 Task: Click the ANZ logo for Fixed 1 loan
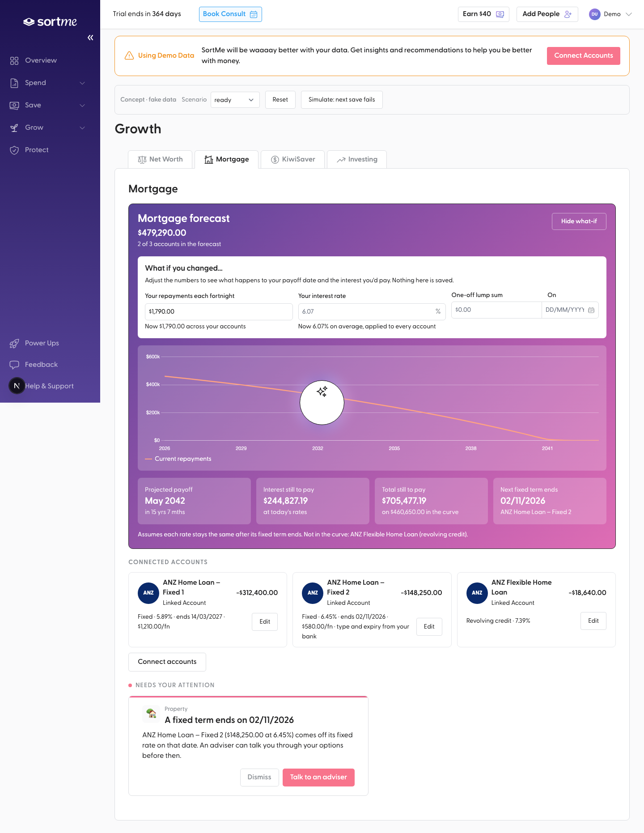[148, 593]
